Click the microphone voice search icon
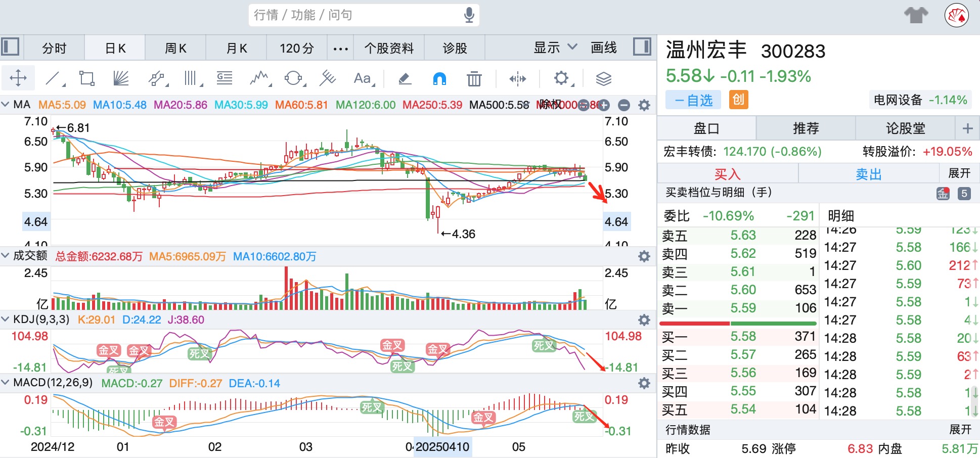 469,15
